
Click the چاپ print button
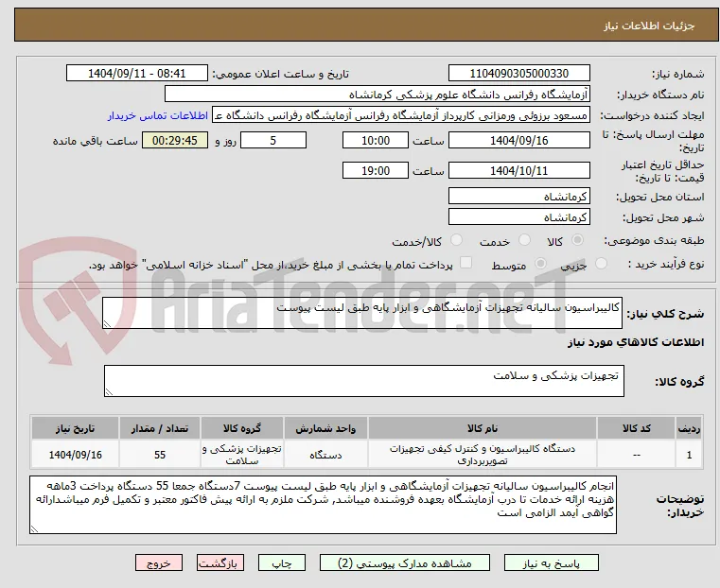click(x=282, y=562)
